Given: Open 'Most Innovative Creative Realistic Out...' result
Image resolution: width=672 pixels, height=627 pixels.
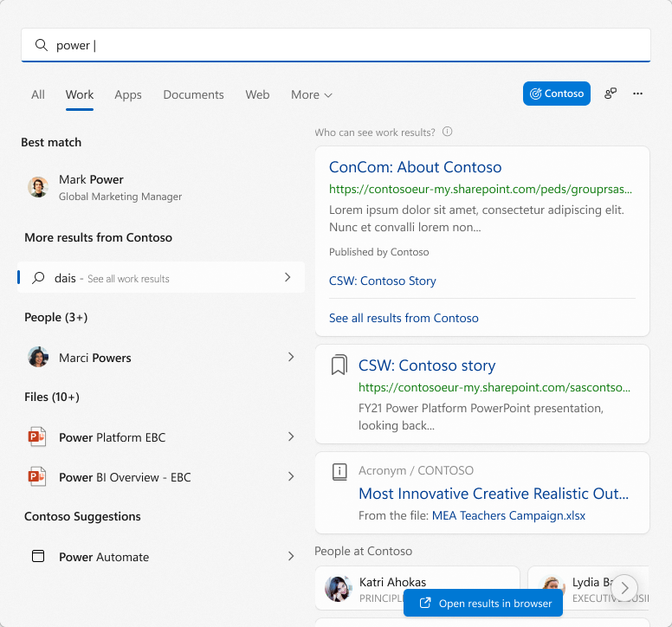Looking at the screenshot, I should [x=494, y=494].
